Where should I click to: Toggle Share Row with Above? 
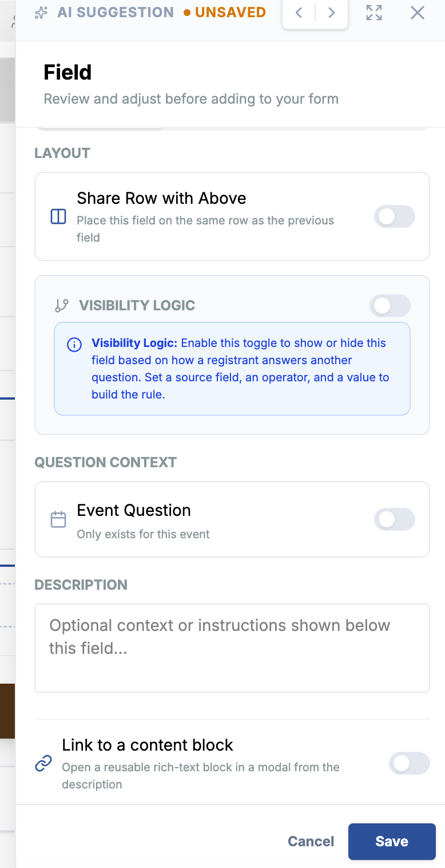click(395, 216)
